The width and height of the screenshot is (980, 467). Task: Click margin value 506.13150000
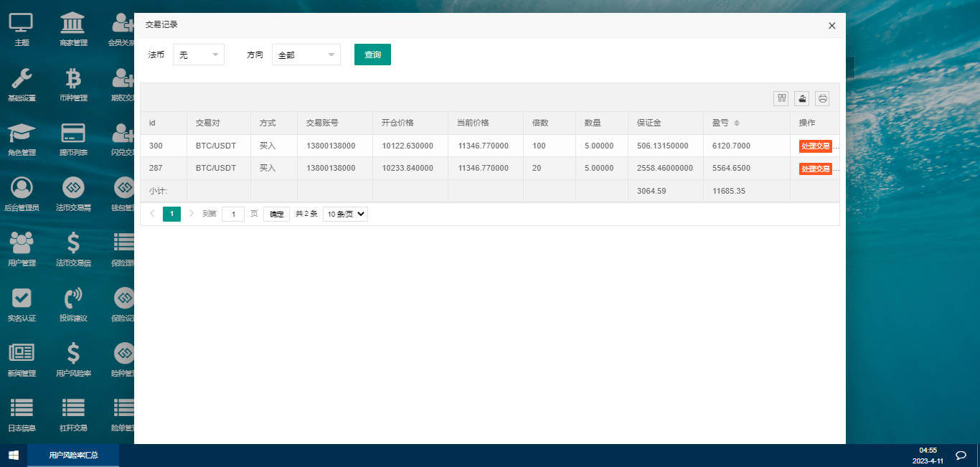tap(662, 146)
